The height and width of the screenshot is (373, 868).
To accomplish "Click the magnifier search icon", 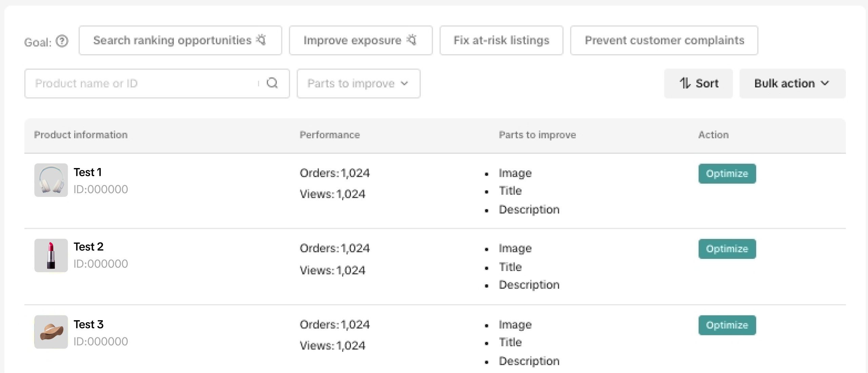I will pyautogui.click(x=272, y=83).
